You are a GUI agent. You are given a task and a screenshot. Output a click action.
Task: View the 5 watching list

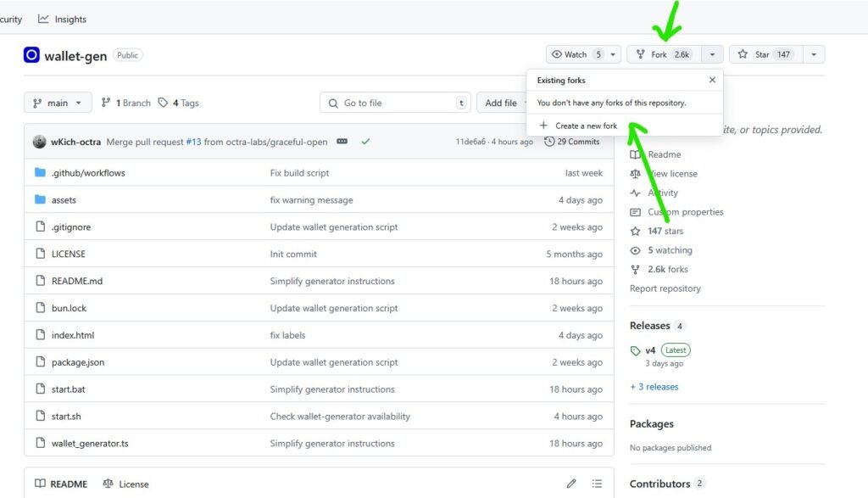[661, 250]
